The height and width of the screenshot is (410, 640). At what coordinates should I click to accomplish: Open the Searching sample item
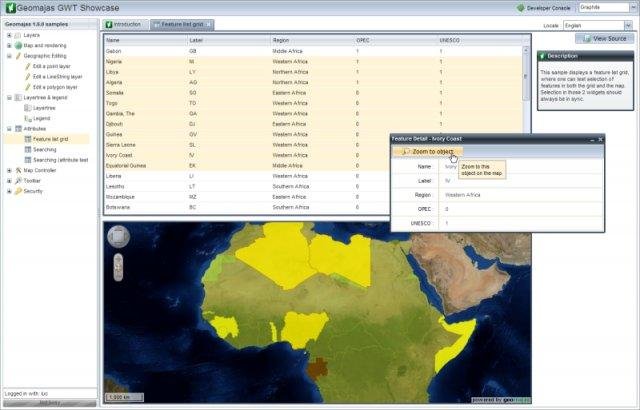44,150
